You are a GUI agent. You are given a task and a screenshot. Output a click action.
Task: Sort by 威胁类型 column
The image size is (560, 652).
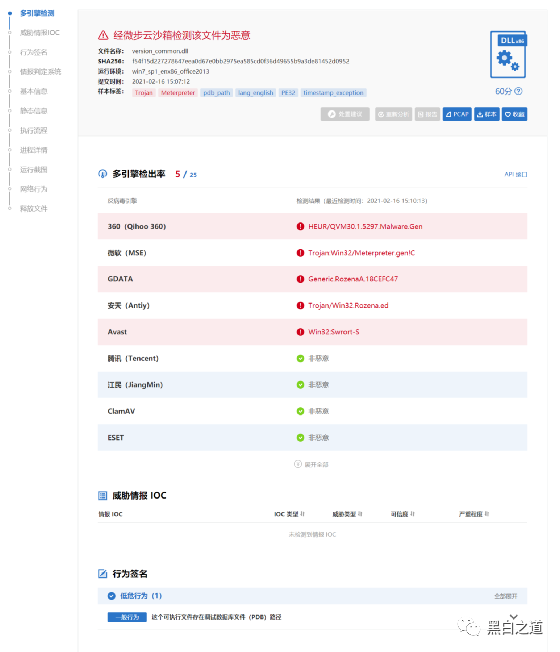coord(347,514)
